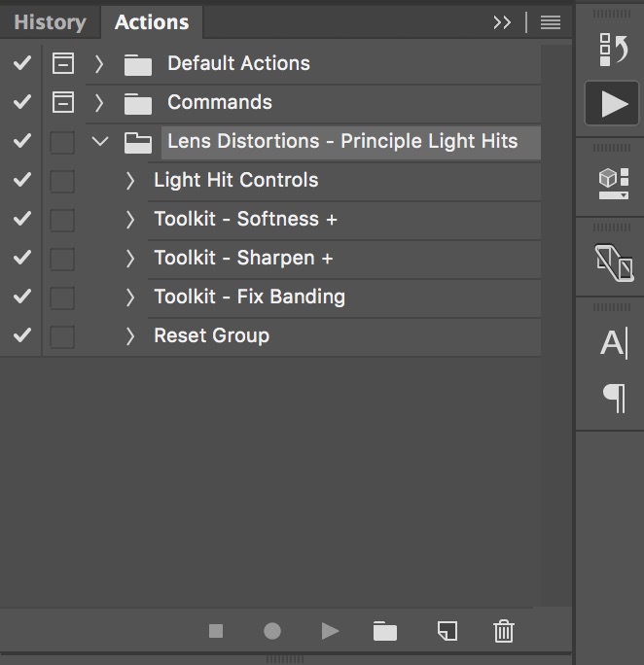Viewport: 644px width, 665px height.
Task: Open the Clone Source panel icon
Action: point(614,262)
